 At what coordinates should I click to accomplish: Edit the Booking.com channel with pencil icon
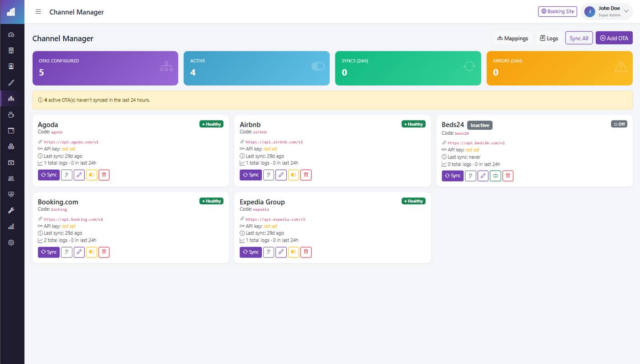[x=79, y=252]
